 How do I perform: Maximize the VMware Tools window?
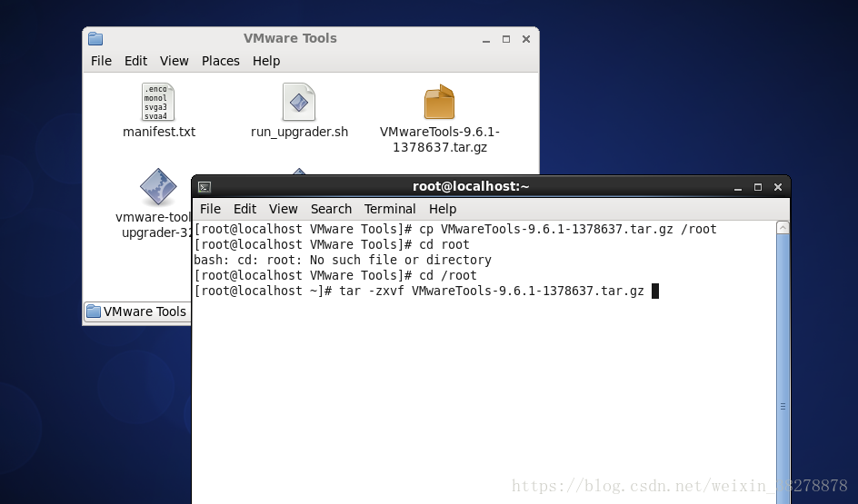[506, 39]
